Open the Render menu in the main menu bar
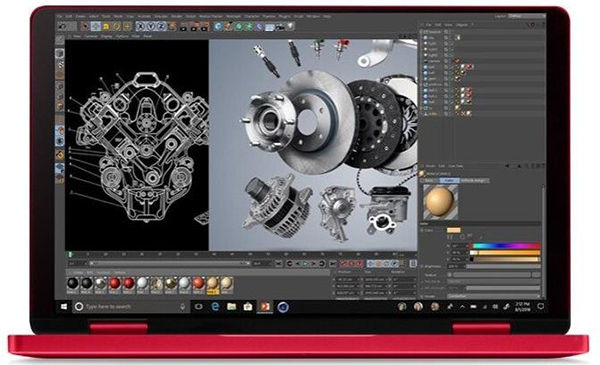The width and height of the screenshot is (600, 365). (x=177, y=16)
